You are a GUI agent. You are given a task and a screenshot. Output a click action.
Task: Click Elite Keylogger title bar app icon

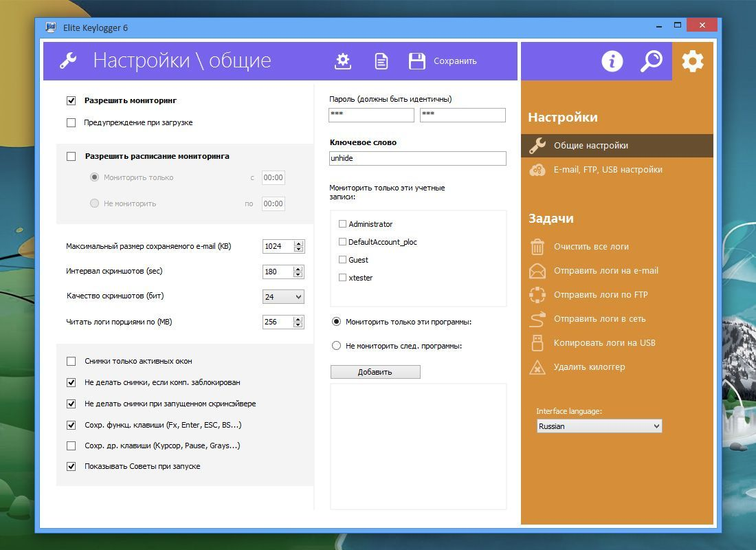click(51, 27)
